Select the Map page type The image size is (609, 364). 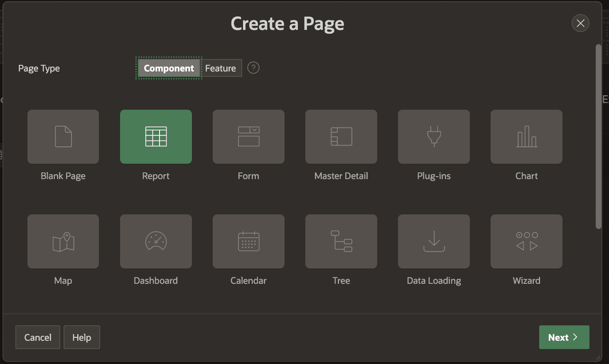pos(63,241)
